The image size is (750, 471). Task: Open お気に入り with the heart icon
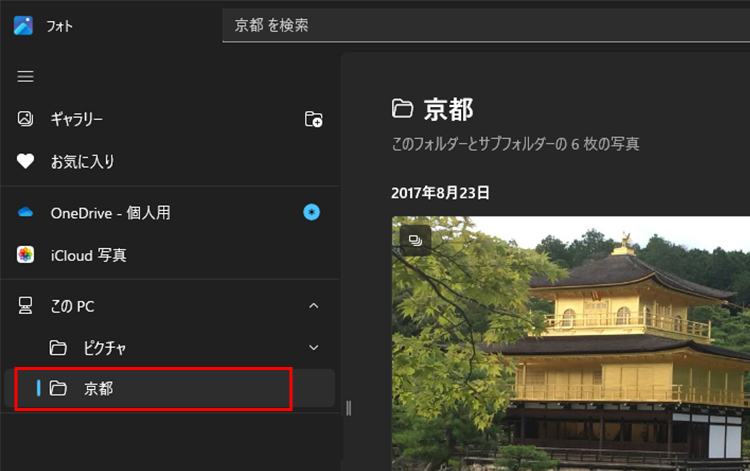point(82,161)
